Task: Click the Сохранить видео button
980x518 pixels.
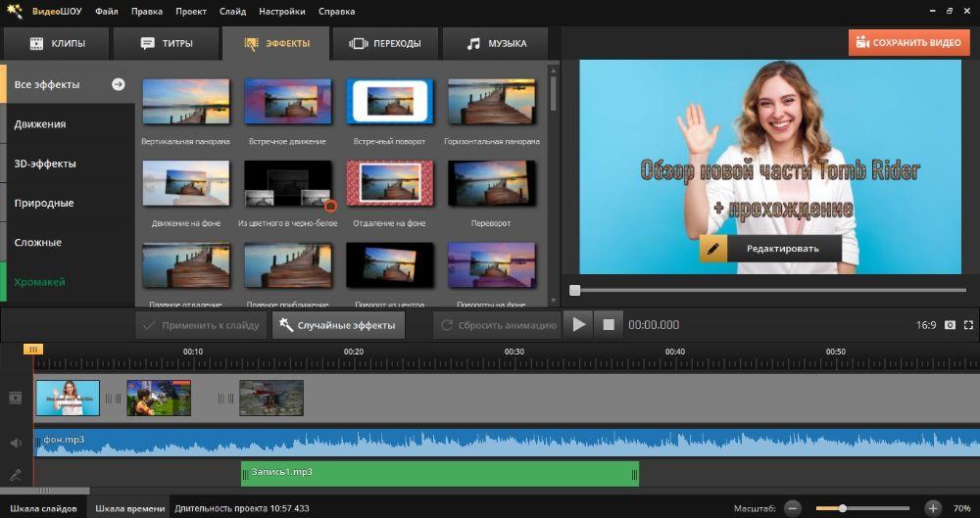Action: point(909,43)
